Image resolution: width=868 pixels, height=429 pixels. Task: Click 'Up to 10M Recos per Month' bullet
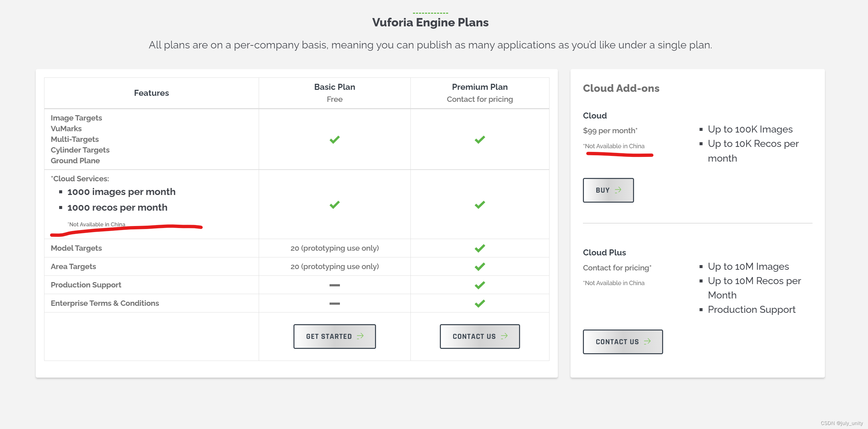[754, 288]
